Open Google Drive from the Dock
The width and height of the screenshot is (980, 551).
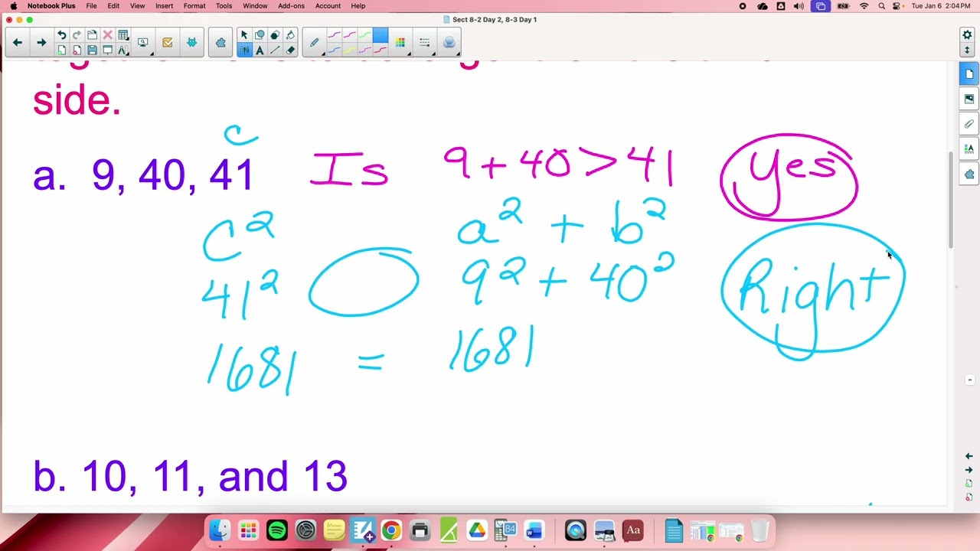click(x=477, y=530)
